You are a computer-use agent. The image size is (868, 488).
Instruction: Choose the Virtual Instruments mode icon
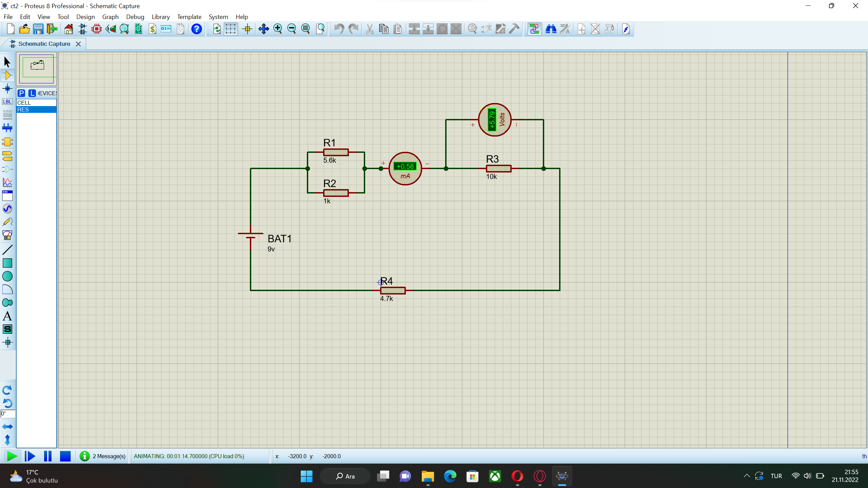tap(7, 235)
